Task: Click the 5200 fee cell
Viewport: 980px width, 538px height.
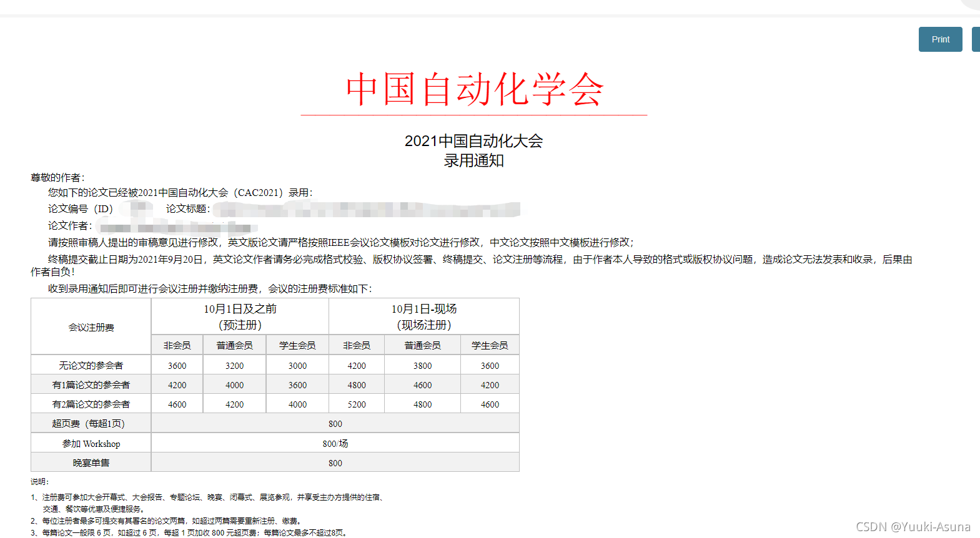Action: pos(357,404)
